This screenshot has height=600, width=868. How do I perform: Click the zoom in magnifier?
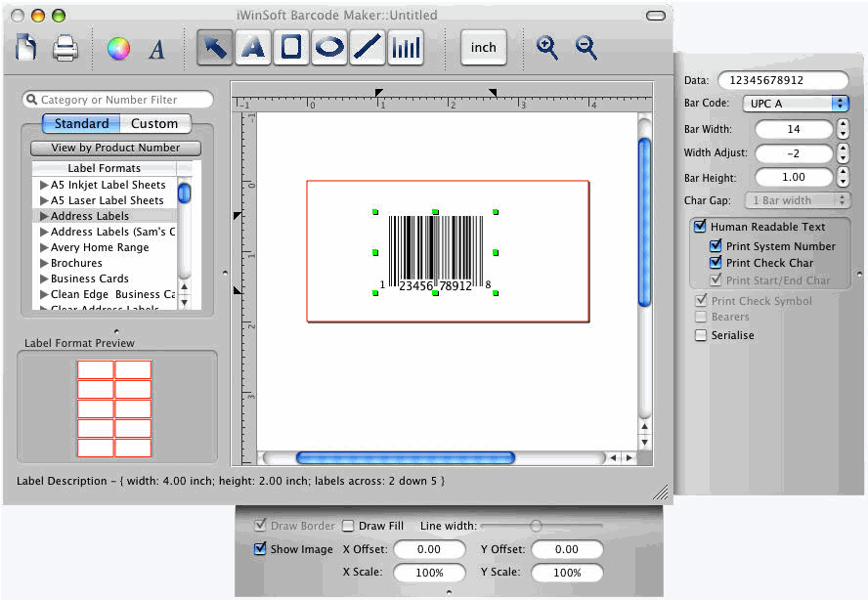pyautogui.click(x=547, y=47)
